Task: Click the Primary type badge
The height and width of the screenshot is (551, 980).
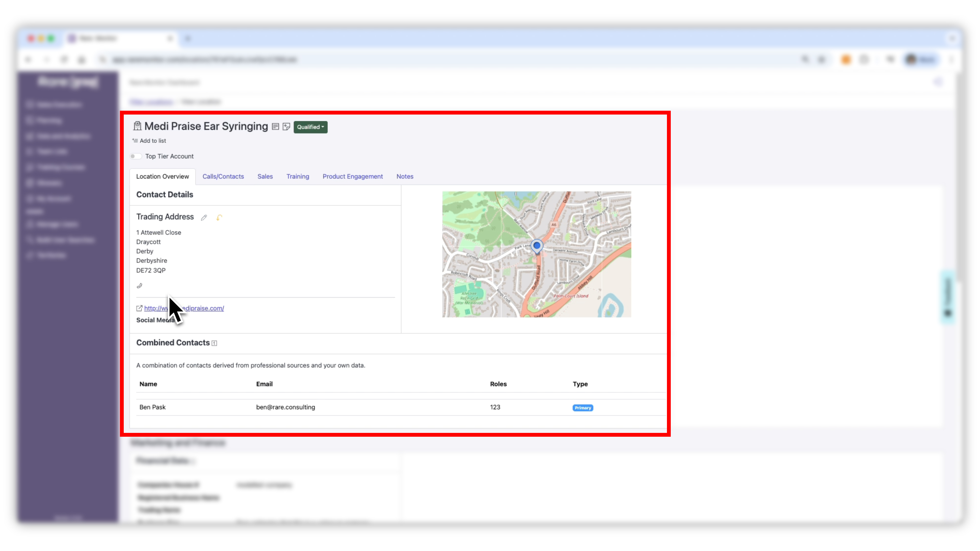Action: point(582,408)
